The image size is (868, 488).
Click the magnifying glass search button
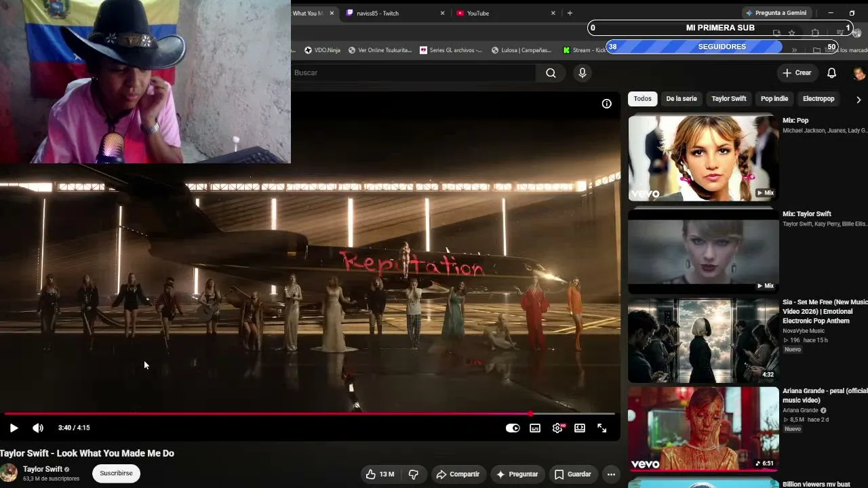(551, 73)
